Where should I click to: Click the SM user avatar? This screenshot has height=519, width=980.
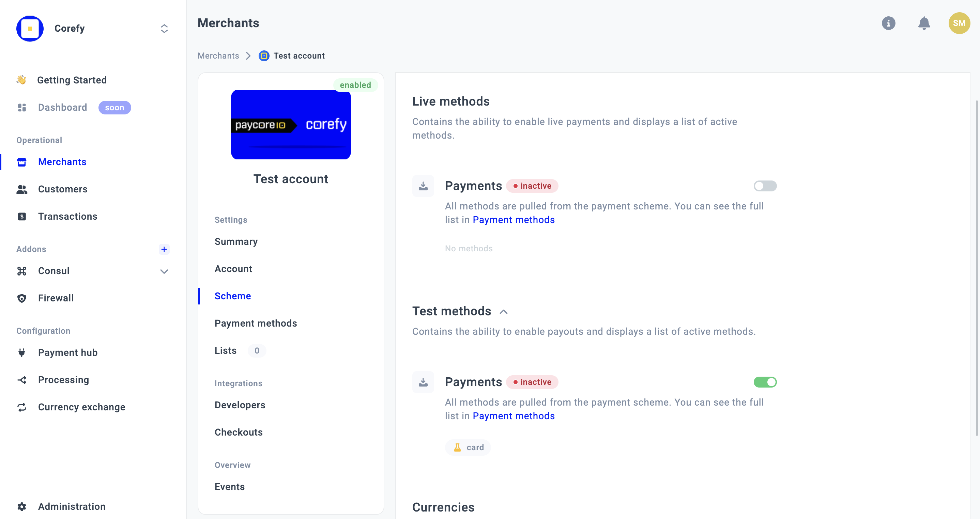click(x=959, y=23)
